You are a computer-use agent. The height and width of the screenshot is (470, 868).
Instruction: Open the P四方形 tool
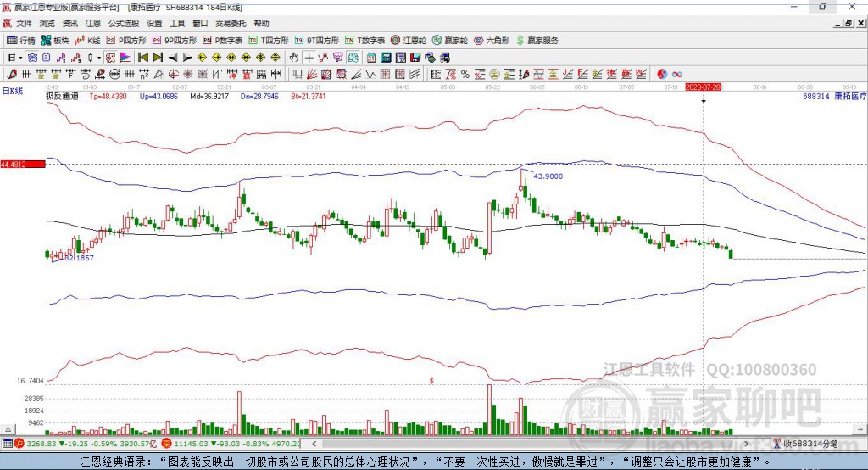tap(126, 41)
